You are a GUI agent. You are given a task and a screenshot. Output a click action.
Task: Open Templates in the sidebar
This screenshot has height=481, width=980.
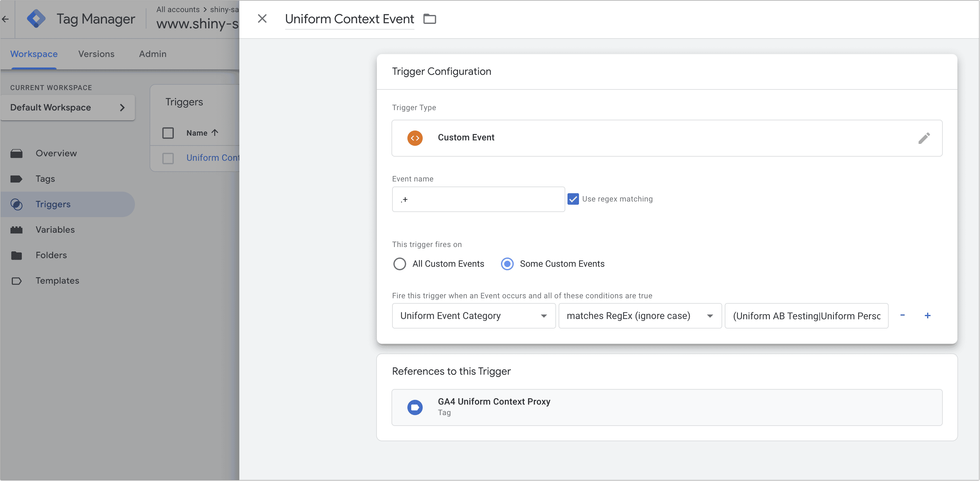(x=57, y=281)
